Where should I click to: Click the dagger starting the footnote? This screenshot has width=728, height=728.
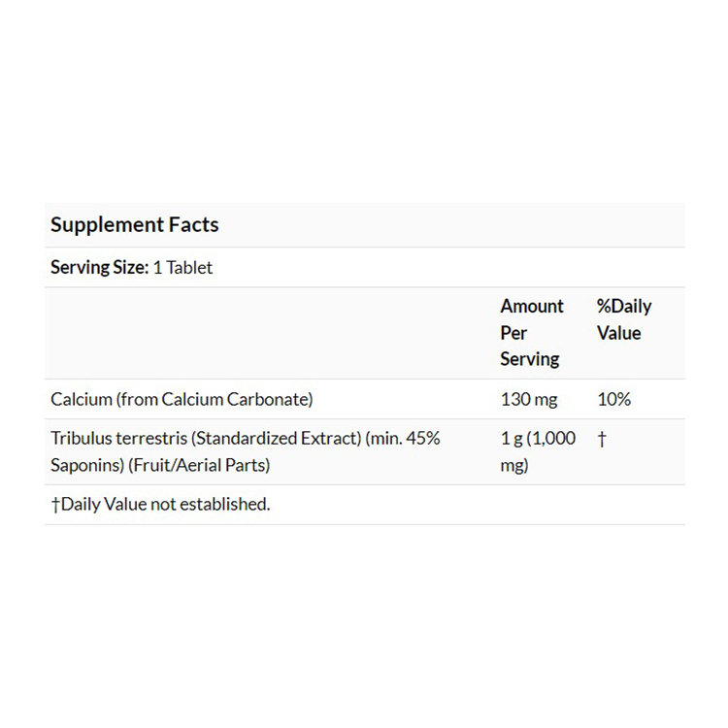(x=55, y=505)
